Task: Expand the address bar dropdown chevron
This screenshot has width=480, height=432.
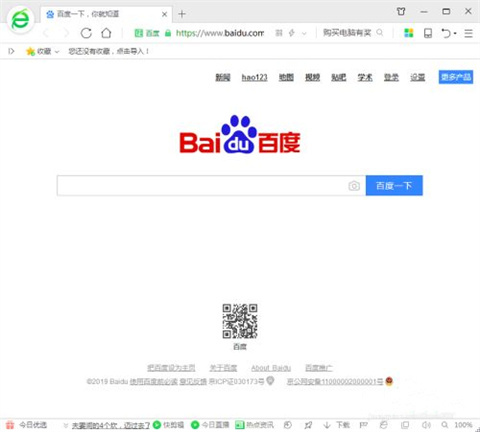Action: (304, 33)
